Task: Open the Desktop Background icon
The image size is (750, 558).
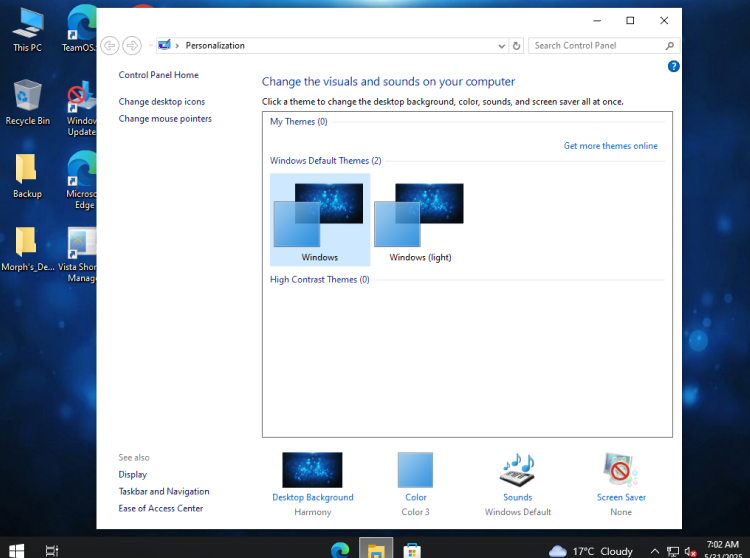Action: [x=312, y=470]
